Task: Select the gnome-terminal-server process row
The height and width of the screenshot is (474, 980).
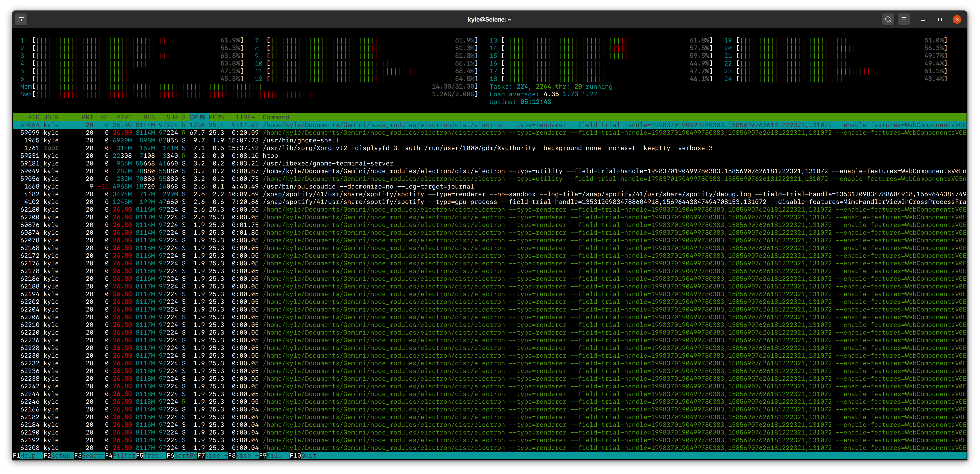Action: (489, 164)
